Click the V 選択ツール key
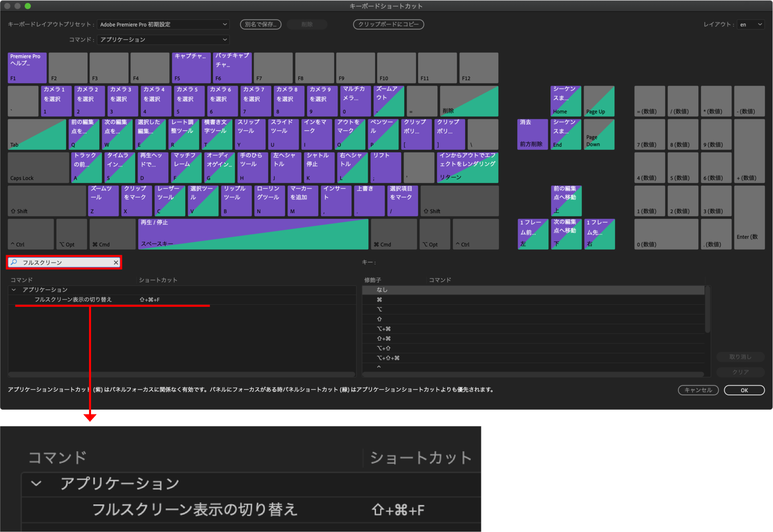The image size is (773, 532). (x=203, y=201)
